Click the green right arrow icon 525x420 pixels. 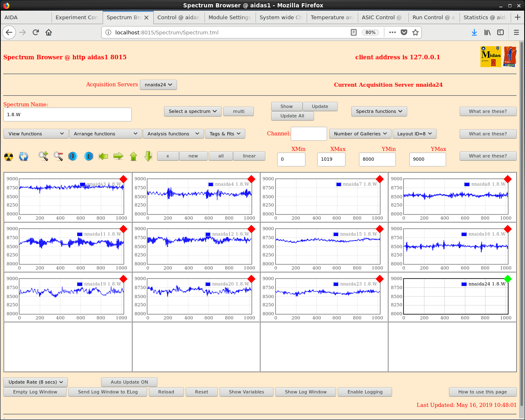118,156
